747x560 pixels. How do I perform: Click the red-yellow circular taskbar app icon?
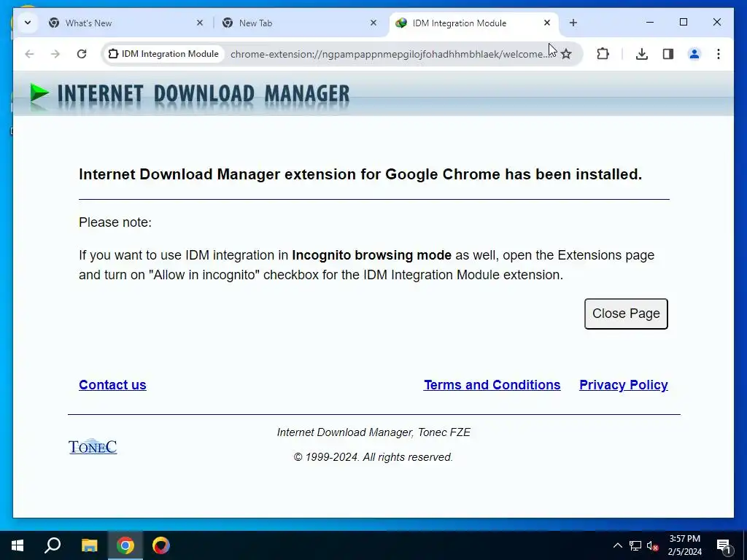click(x=161, y=545)
